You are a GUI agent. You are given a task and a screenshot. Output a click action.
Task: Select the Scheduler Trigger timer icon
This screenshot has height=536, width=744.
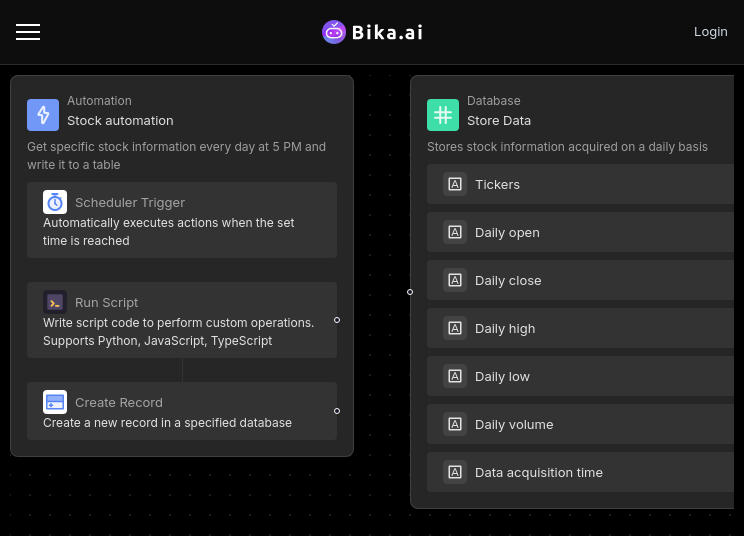point(55,202)
